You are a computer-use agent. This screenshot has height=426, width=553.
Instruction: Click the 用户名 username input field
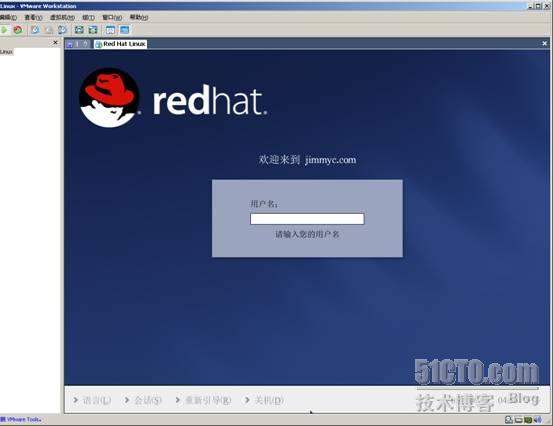pos(307,219)
